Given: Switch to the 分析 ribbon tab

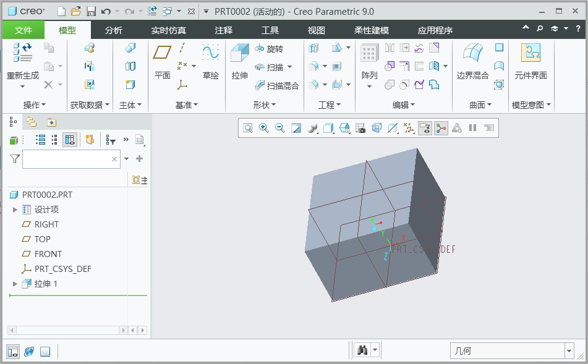Looking at the screenshot, I should pyautogui.click(x=114, y=30).
